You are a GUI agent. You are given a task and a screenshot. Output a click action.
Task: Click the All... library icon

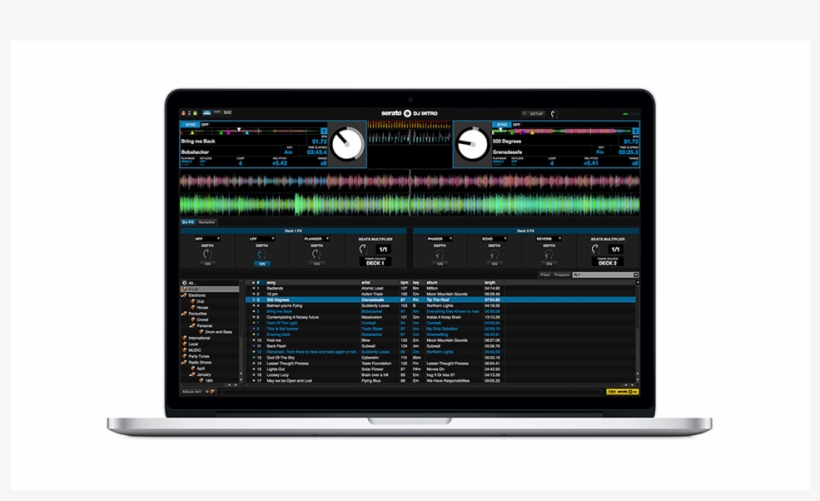(x=184, y=282)
